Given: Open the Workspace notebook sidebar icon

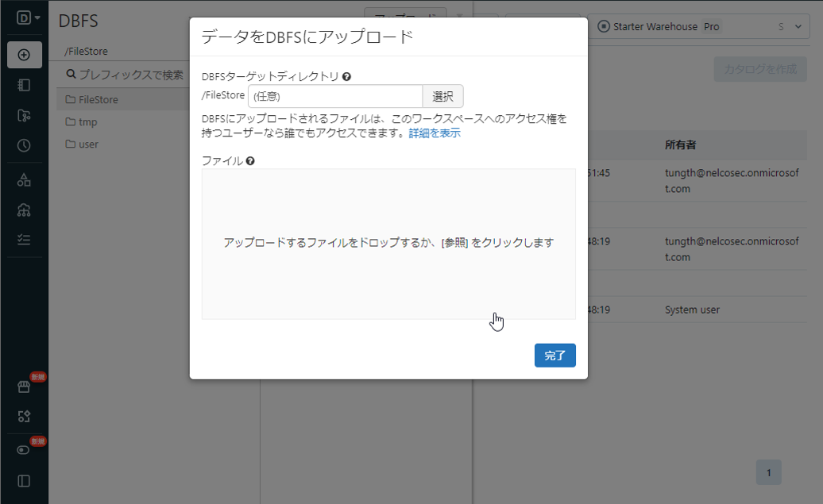Looking at the screenshot, I should (x=24, y=85).
